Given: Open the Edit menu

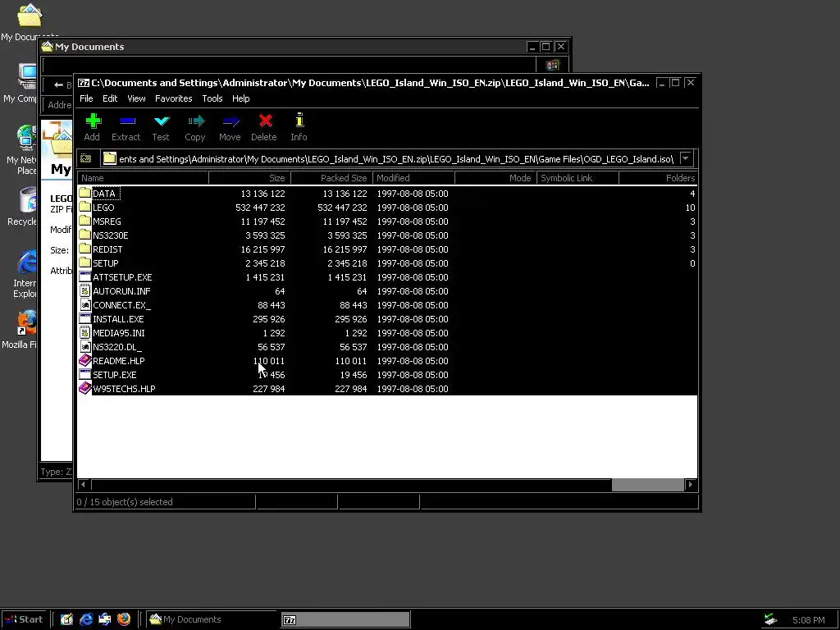Looking at the screenshot, I should (110, 98).
